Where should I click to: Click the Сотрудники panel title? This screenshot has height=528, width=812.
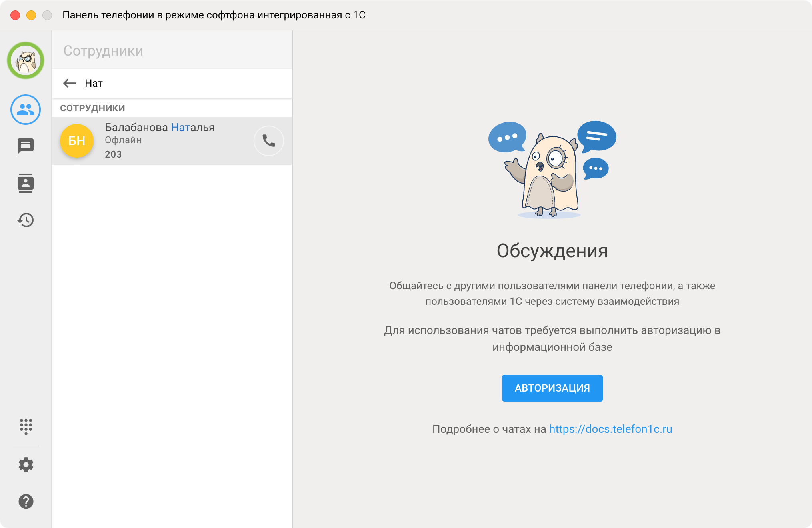(103, 51)
